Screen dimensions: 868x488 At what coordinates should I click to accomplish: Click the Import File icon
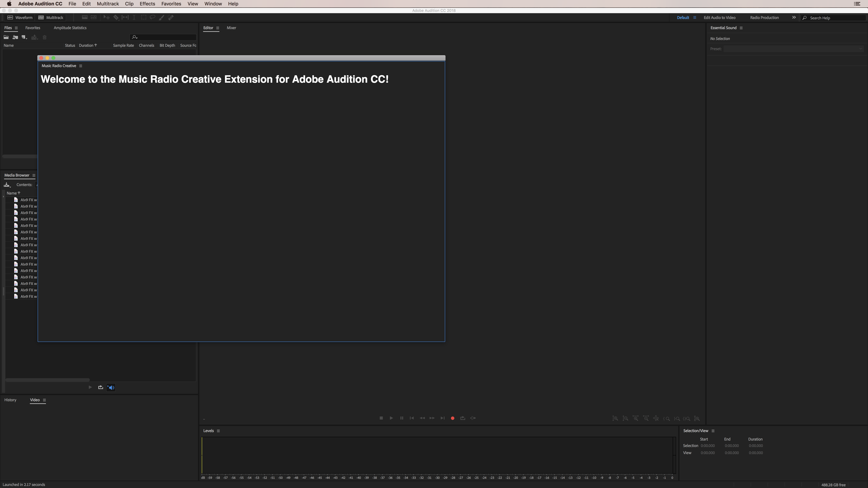15,37
